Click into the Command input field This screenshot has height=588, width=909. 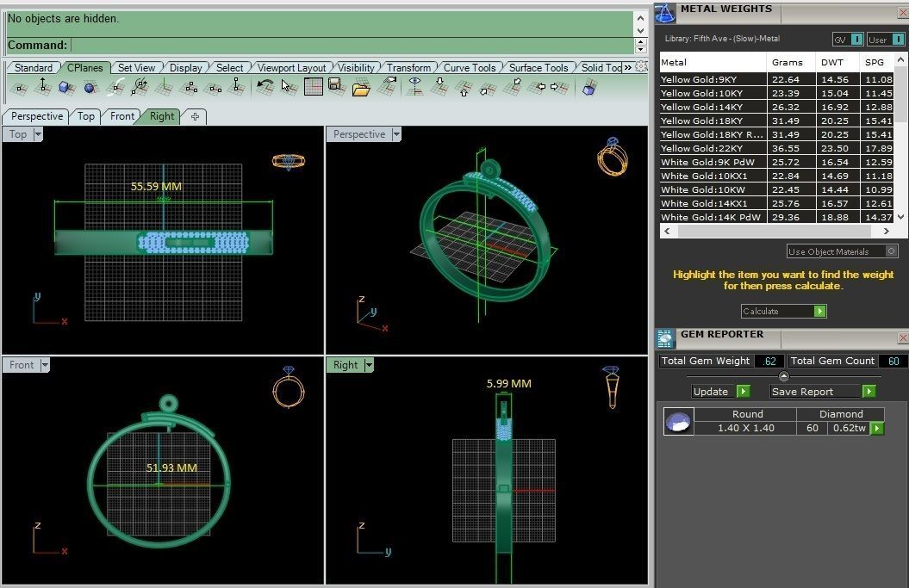coord(352,45)
